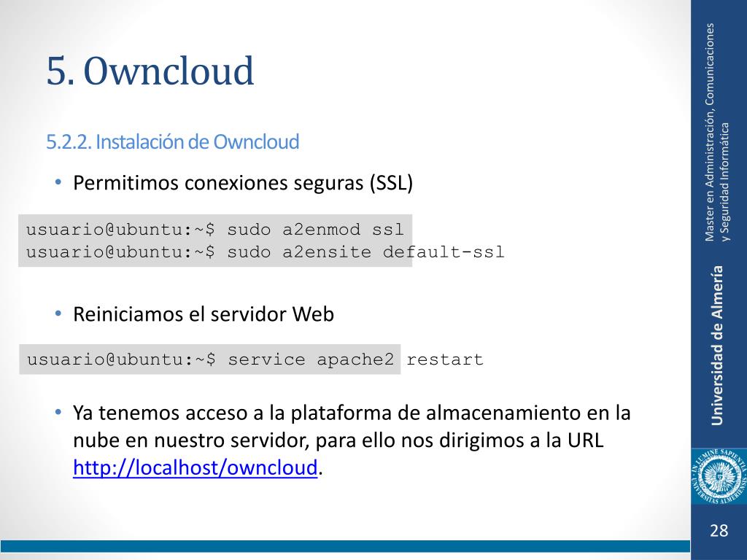The image size is (747, 560).
Task: Select the slide title '5. Owncloud'
Action: click(150, 71)
